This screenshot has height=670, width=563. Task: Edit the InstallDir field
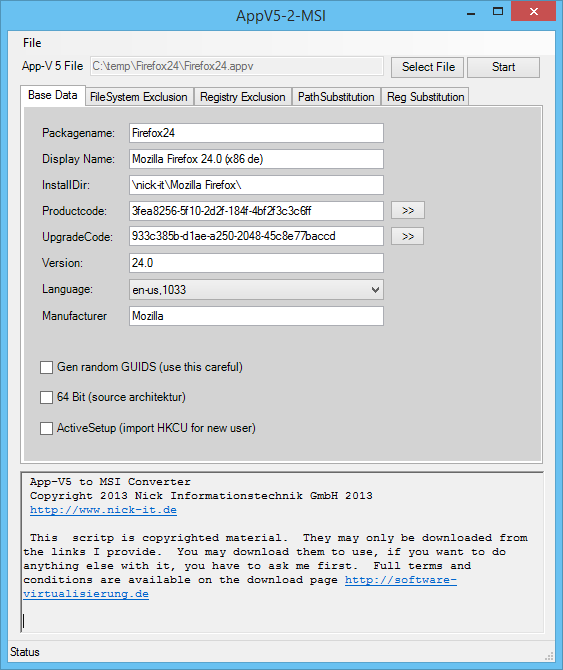click(x=256, y=185)
